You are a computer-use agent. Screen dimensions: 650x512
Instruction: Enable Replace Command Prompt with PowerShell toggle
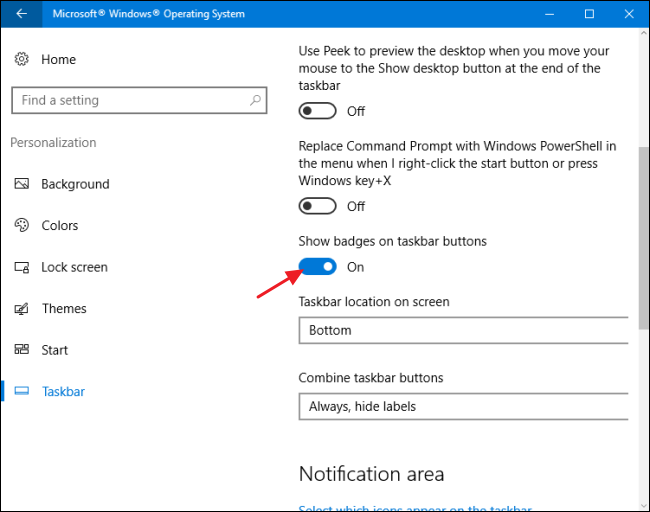pos(318,206)
